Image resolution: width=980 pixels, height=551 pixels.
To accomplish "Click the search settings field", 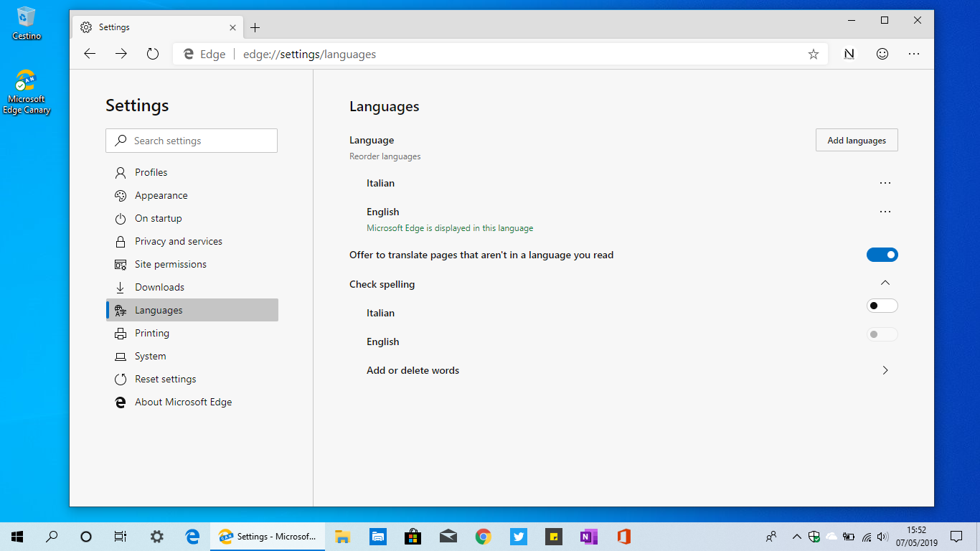I will 191,141.
